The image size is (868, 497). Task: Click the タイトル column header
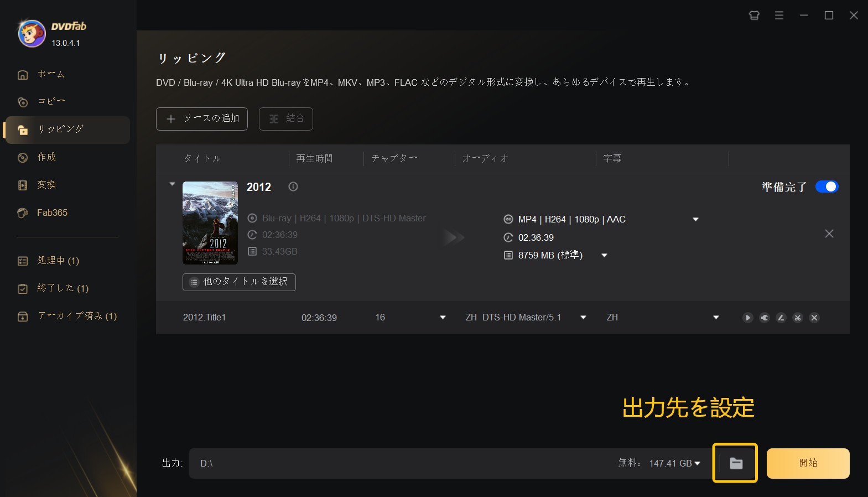pyautogui.click(x=202, y=159)
